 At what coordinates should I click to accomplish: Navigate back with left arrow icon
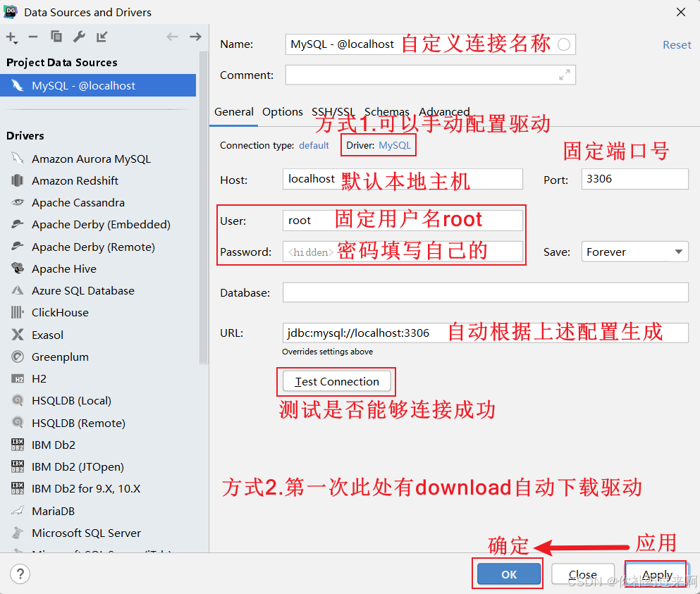click(172, 37)
